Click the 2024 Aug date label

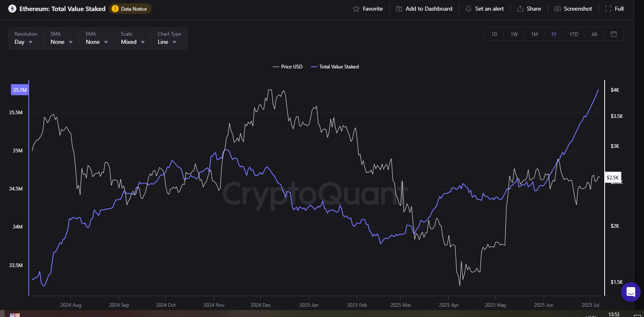71,305
